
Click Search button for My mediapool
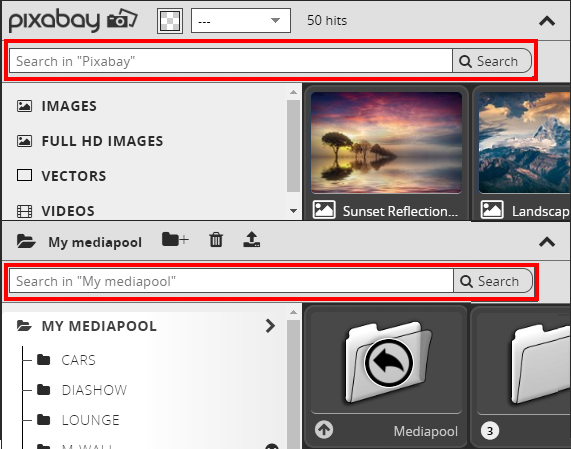click(493, 281)
